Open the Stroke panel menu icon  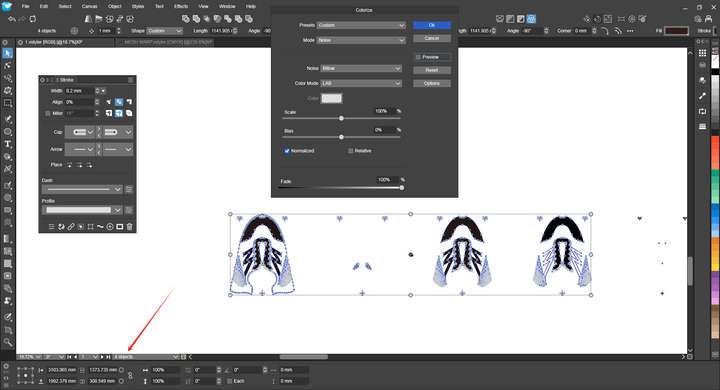pos(130,80)
